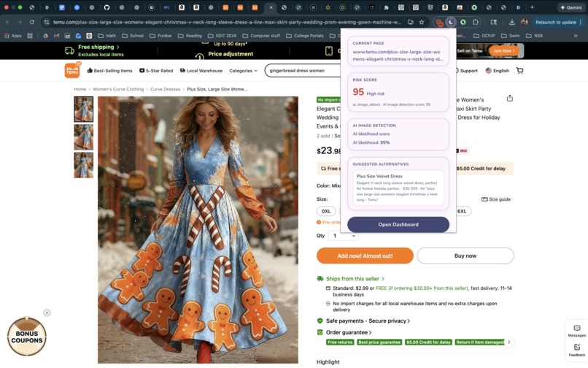588x368 pixels.
Task: Open the Gmail bookmark icon
Action: 56,36
